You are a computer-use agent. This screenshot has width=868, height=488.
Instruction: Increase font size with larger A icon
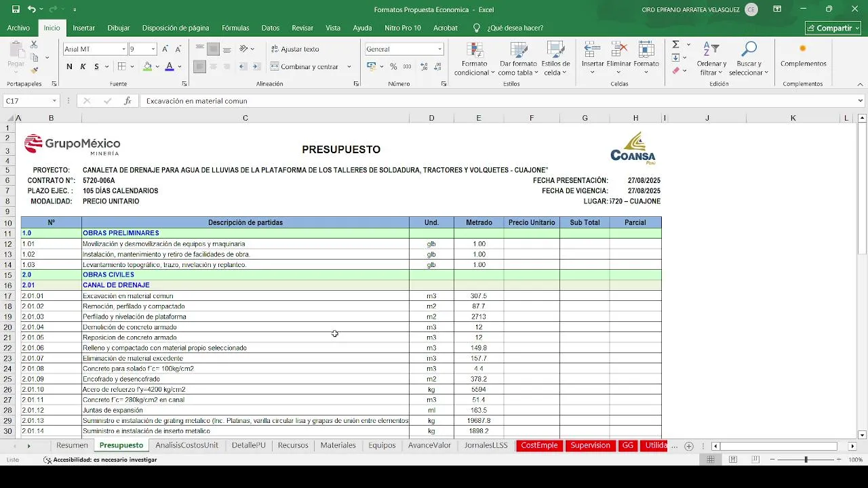pyautogui.click(x=165, y=49)
